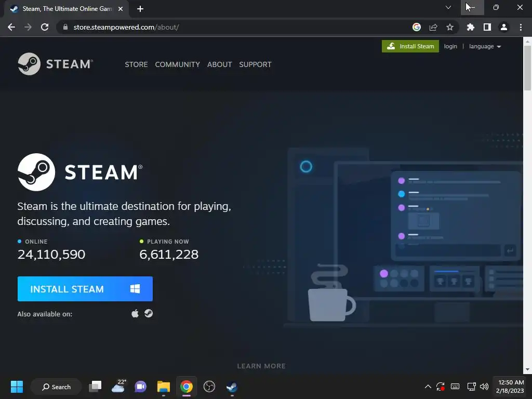Open the Chrome profile icon
The height and width of the screenshot is (399, 532).
504,27
